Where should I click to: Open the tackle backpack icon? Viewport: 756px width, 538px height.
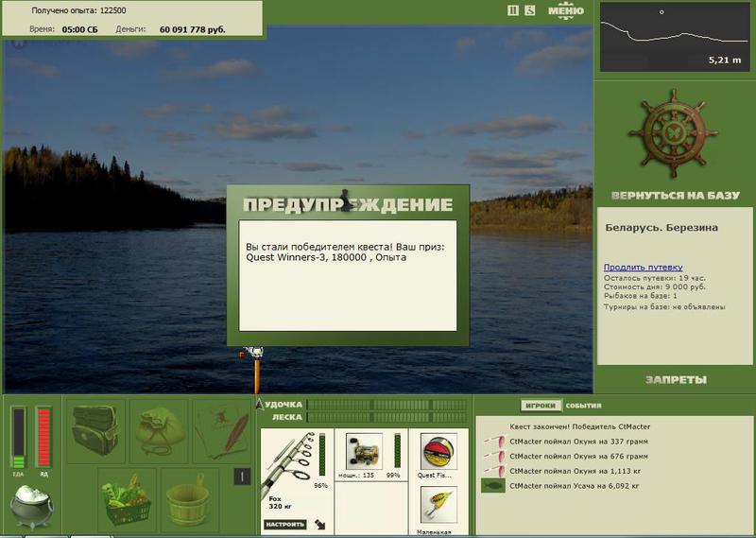tap(95, 430)
